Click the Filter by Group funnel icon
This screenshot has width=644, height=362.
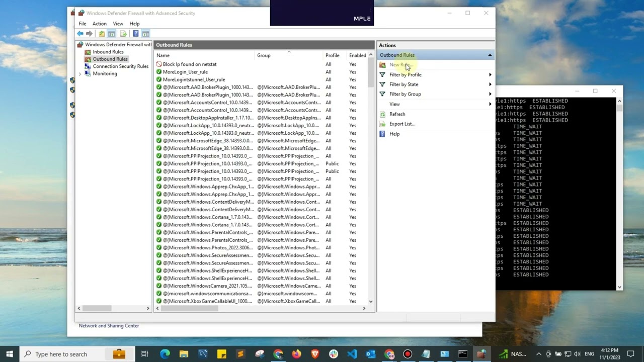pos(382,94)
